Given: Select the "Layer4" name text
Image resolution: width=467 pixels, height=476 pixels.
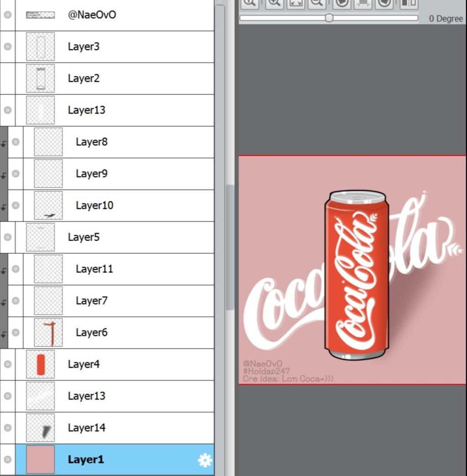Looking at the screenshot, I should point(83,364).
